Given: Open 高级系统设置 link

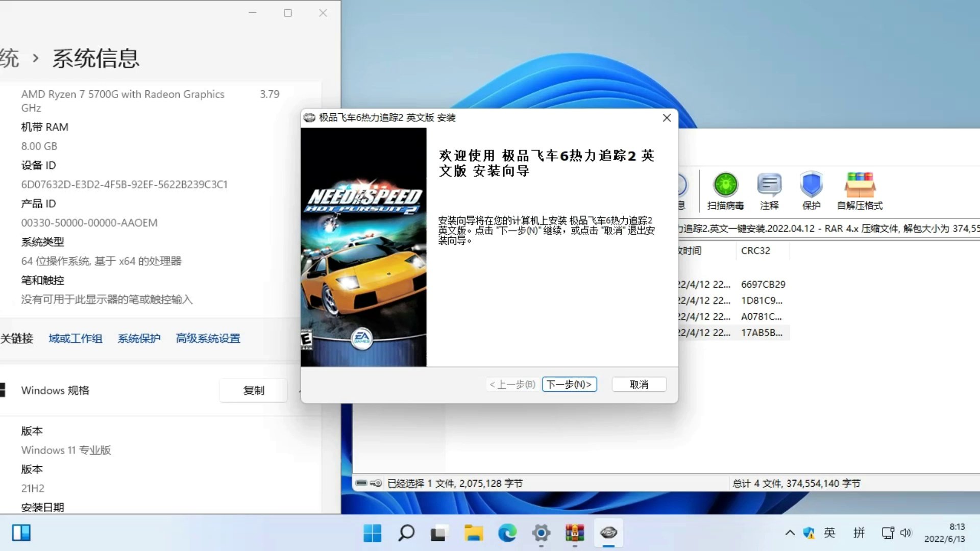Looking at the screenshot, I should [208, 338].
